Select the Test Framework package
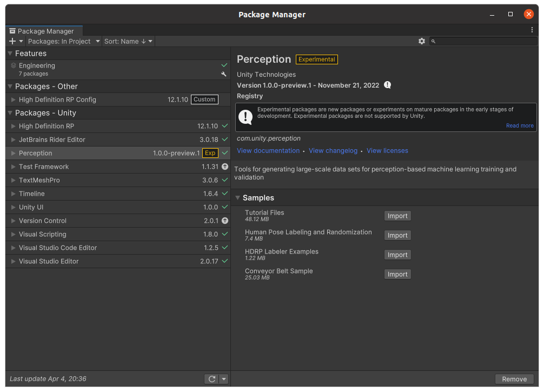 [x=118, y=167]
